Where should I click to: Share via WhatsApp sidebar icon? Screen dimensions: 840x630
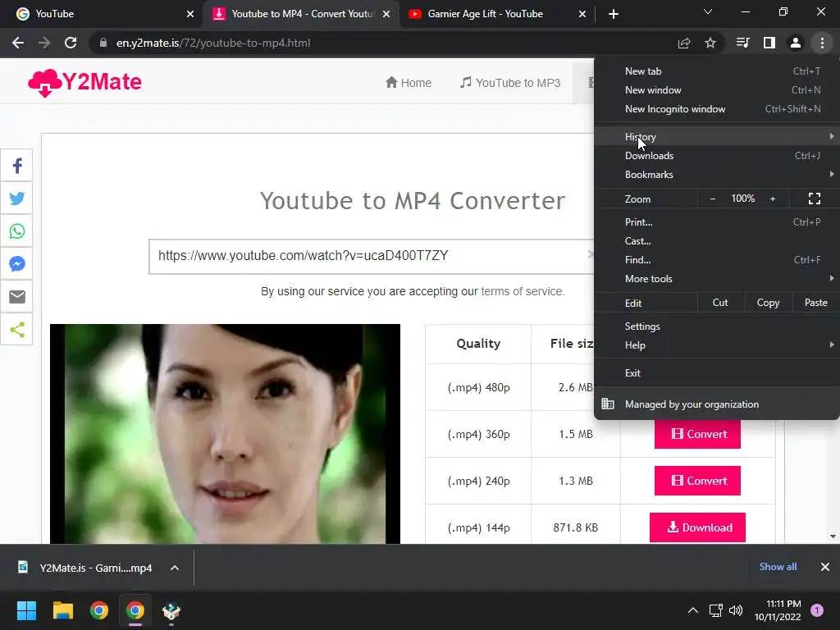[16, 231]
